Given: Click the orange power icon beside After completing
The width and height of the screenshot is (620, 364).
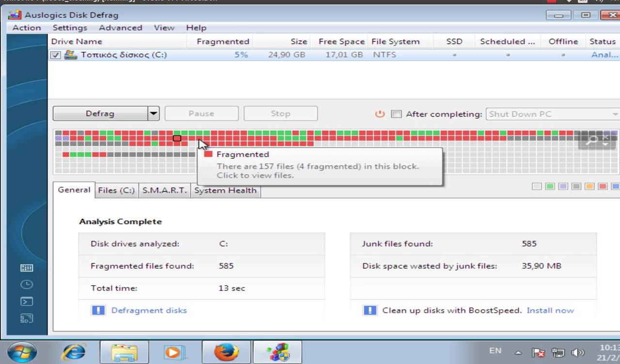Looking at the screenshot, I should (x=380, y=114).
